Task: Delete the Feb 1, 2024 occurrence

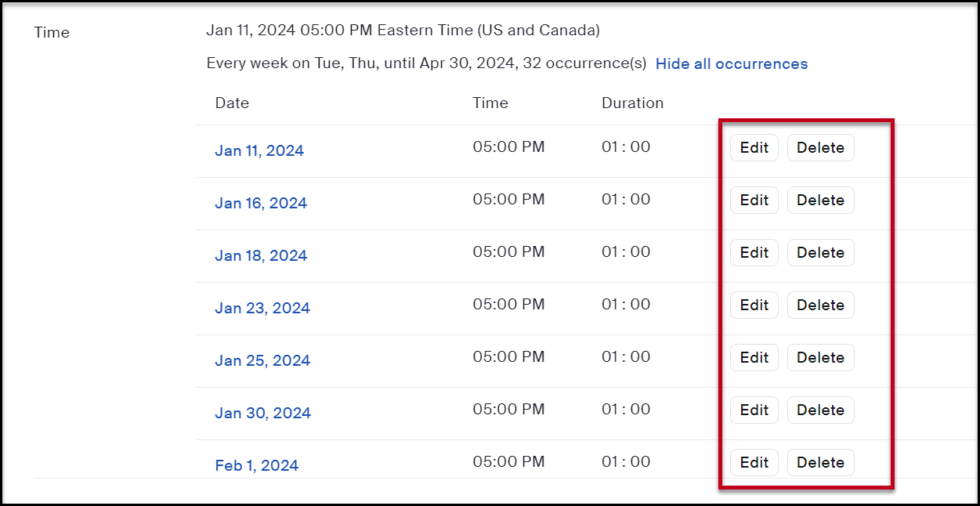Action: point(820,463)
